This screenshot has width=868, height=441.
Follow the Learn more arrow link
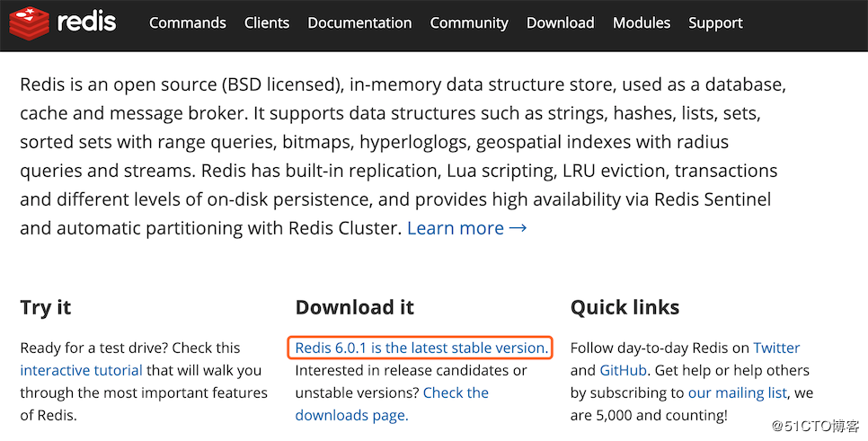(466, 228)
